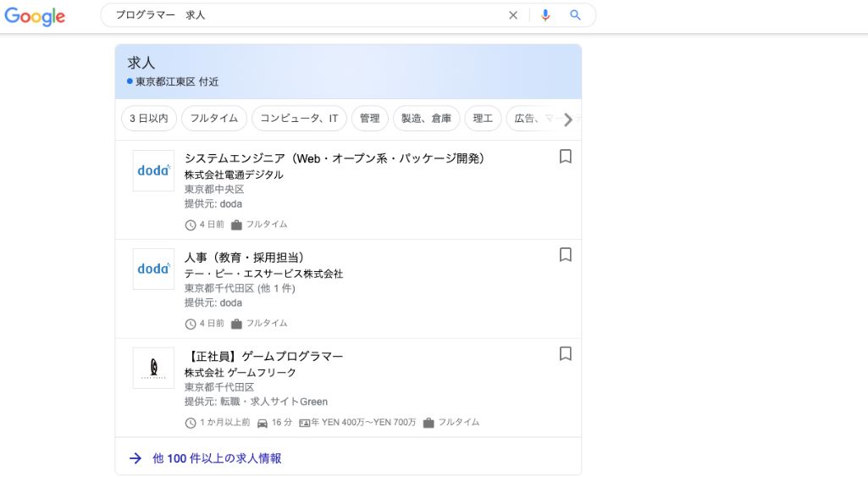Image resolution: width=868 pixels, height=477 pixels.
Task: Click the car icon beside 16分
Action: 263,423
